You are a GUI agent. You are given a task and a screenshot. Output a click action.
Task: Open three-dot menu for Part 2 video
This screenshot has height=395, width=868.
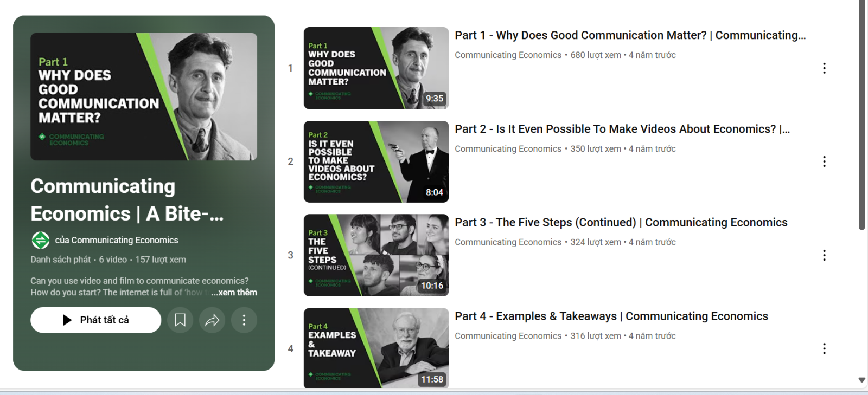(x=824, y=161)
